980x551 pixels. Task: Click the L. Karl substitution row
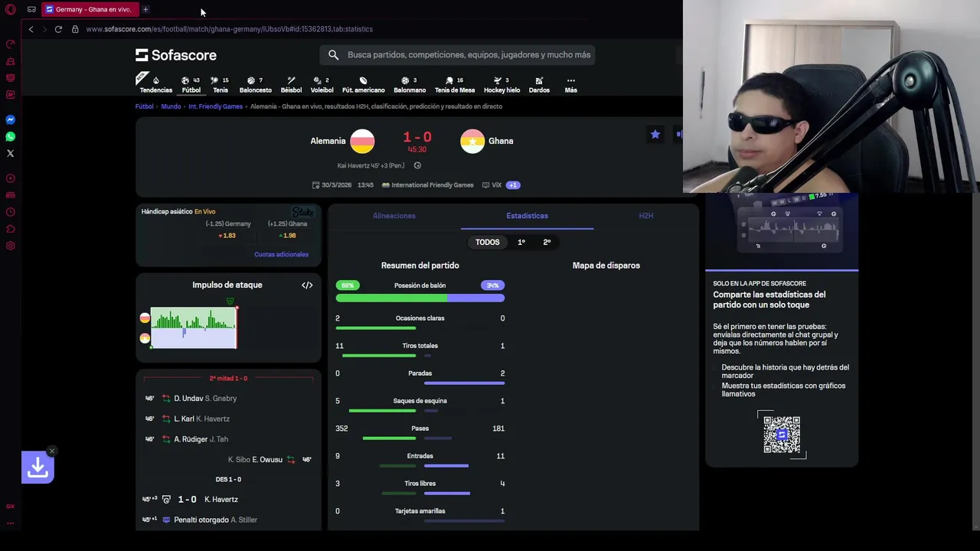(228, 419)
